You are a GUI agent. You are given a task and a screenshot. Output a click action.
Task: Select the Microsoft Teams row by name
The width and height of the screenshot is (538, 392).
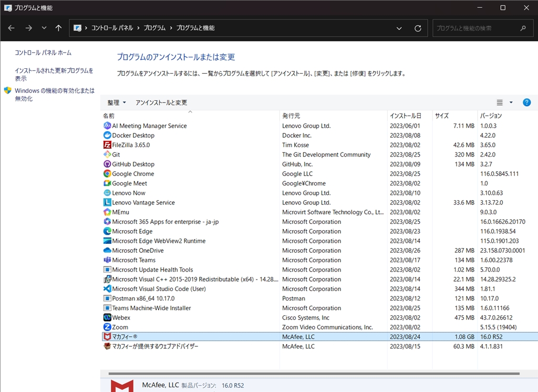[134, 260]
